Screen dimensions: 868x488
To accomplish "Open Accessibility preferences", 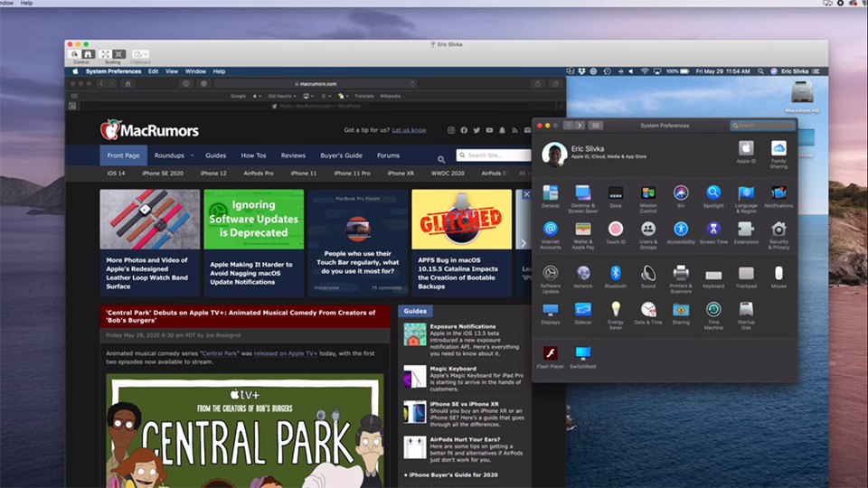I will 681,232.
